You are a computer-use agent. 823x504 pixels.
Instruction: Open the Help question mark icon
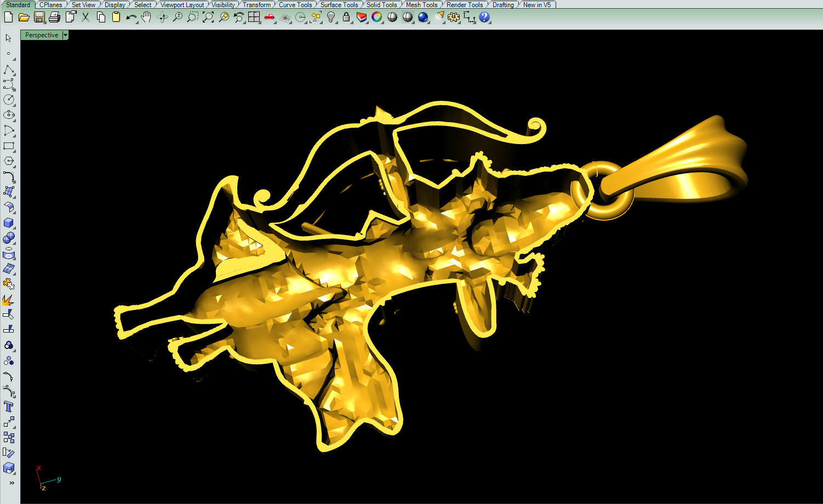[x=484, y=18]
